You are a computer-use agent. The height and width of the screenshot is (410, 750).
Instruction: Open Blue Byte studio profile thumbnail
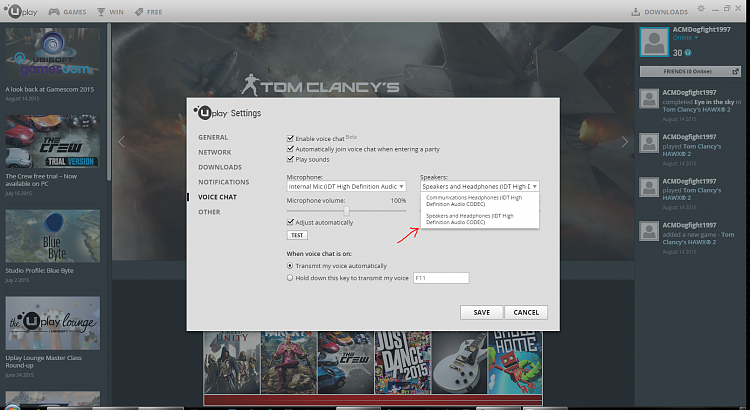(x=53, y=236)
